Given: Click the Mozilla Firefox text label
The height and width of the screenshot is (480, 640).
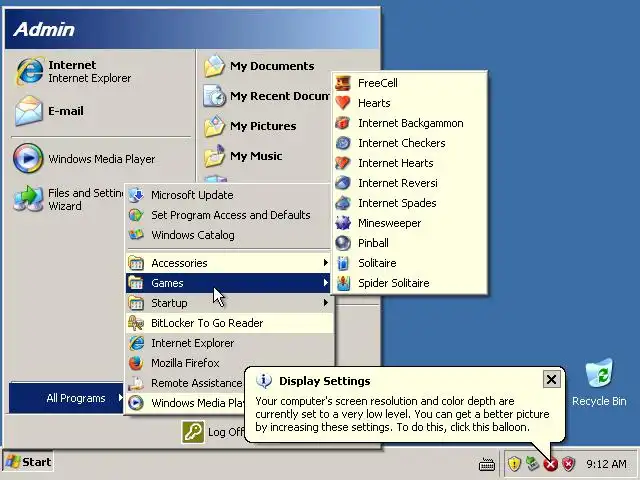Looking at the screenshot, I should [x=185, y=363].
